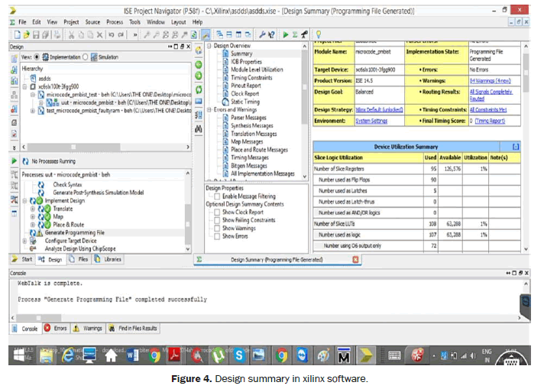Click the binoculars Find icon in side strip
This screenshot has height=392, width=544.
tap(199, 130)
